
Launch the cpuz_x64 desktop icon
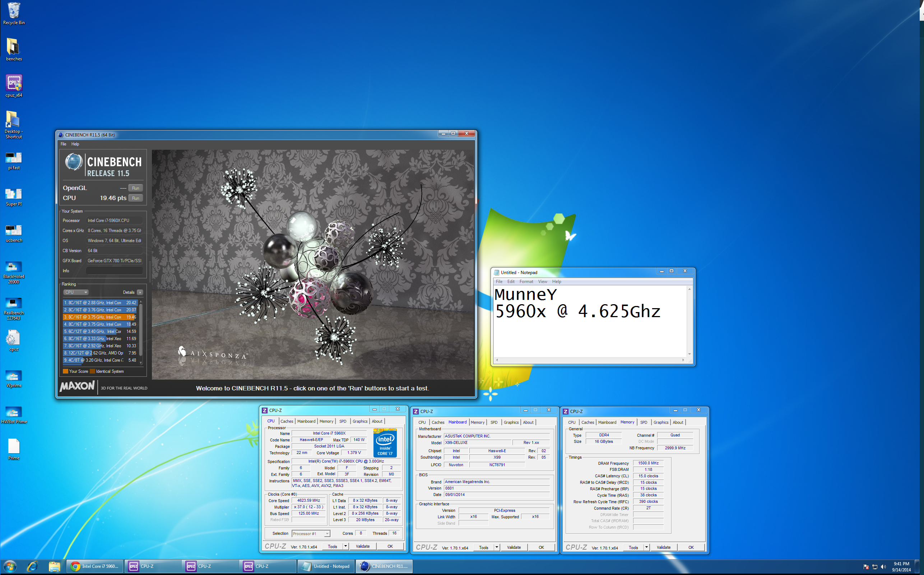(14, 86)
